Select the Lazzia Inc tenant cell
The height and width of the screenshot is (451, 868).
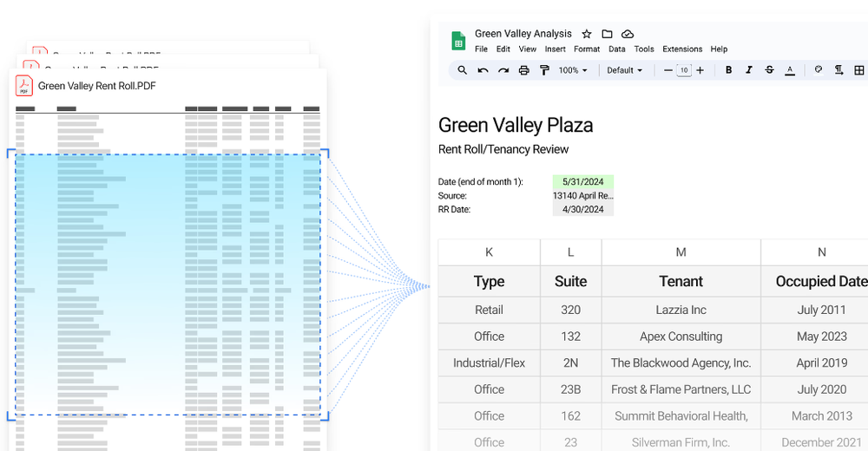(x=681, y=310)
